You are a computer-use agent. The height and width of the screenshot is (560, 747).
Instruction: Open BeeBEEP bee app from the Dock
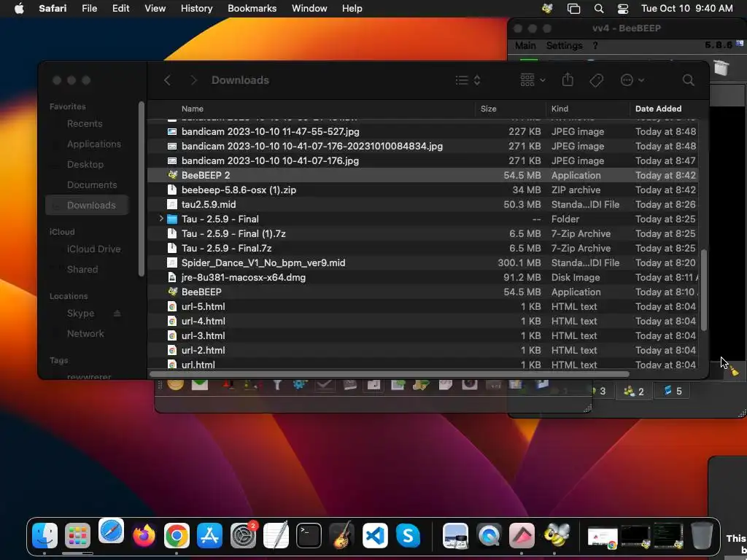pos(557,534)
